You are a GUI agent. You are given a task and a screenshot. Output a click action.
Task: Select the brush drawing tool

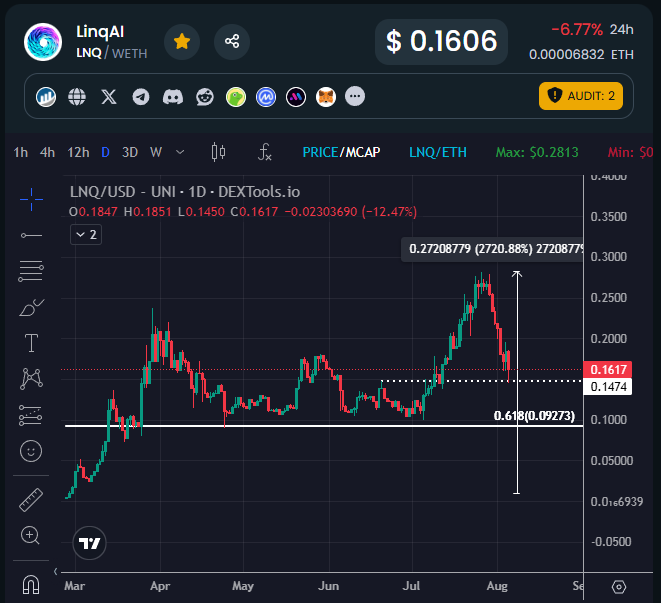pos(31,307)
